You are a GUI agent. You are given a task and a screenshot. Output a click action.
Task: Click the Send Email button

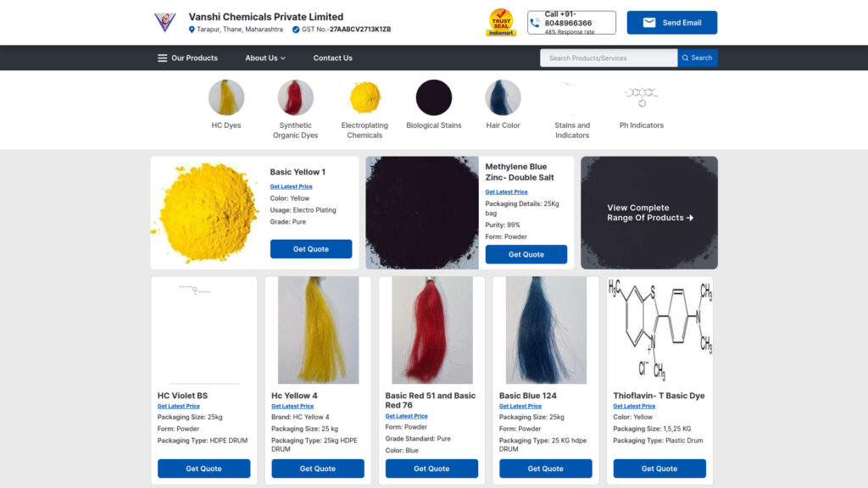672,23
